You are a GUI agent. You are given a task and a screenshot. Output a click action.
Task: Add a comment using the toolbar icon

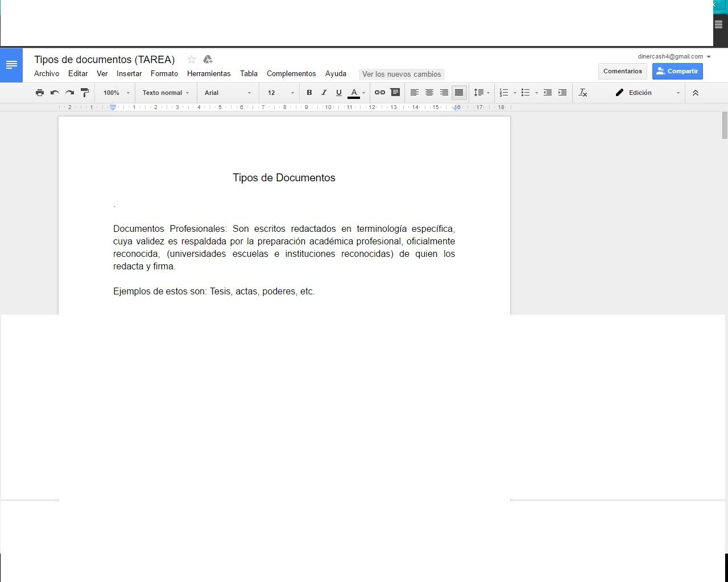[x=395, y=93]
